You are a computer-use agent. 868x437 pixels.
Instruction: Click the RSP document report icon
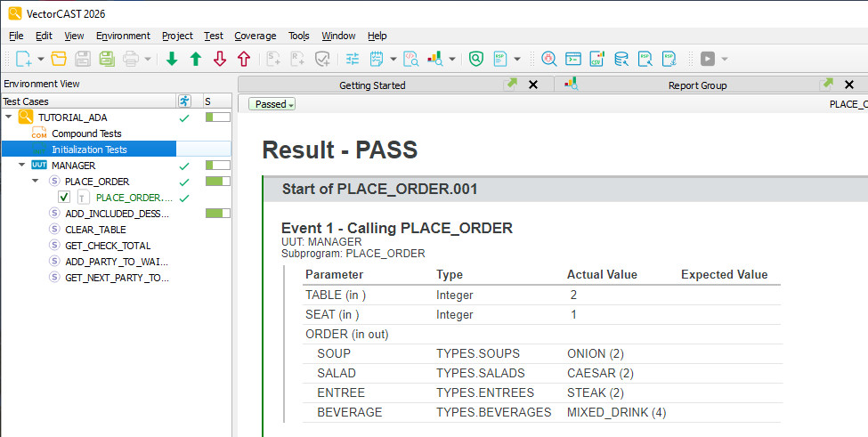(x=499, y=59)
